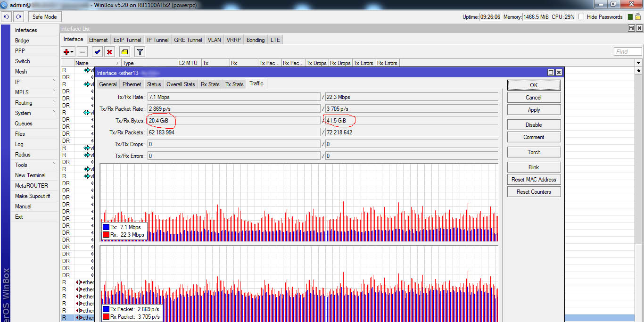
Task: Click the Find search field
Action: pyautogui.click(x=627, y=52)
